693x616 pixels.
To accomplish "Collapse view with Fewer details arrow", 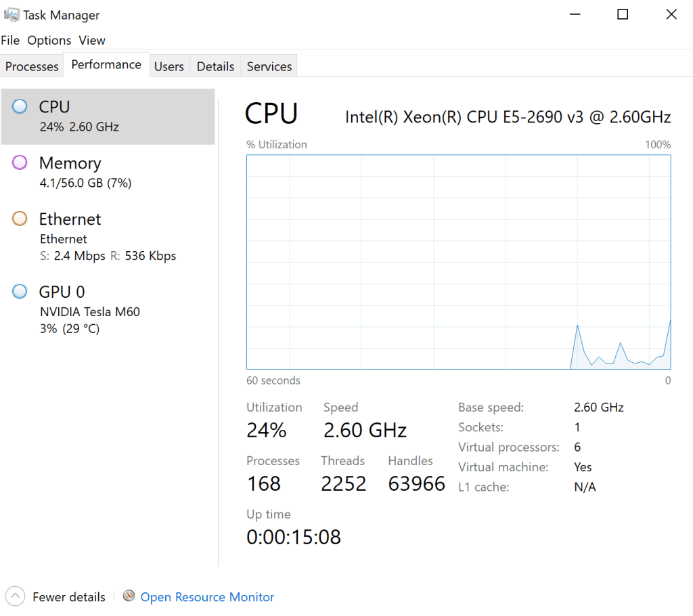I will (16, 596).
